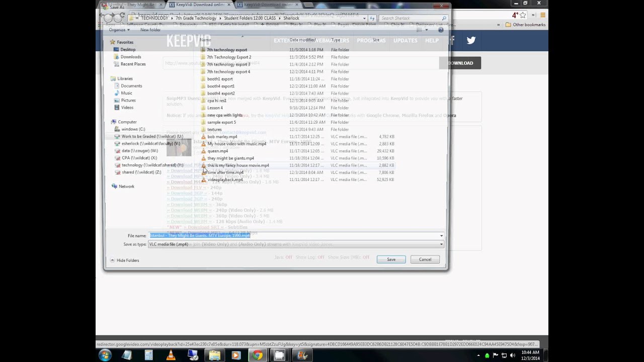This screenshot has height=362, width=644.
Task: Open the Chrome hamburger menu icon
Action: [542, 15]
